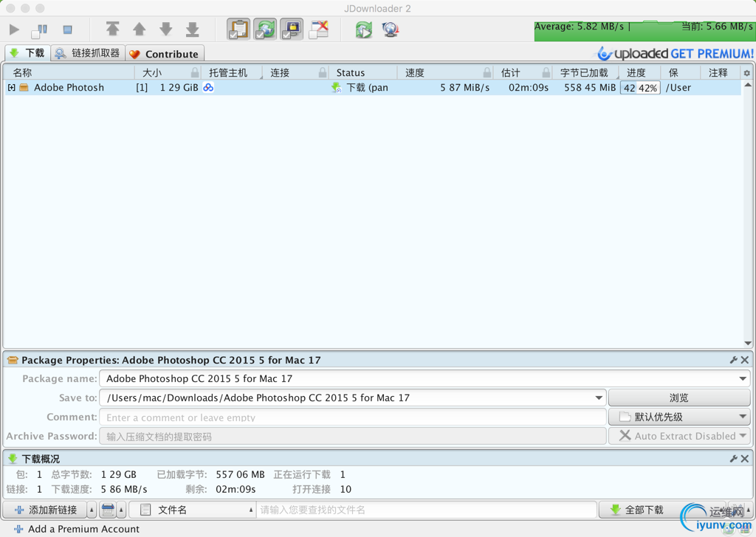The width and height of the screenshot is (756, 537).
Task: Click Archive Password input field
Action: click(352, 437)
